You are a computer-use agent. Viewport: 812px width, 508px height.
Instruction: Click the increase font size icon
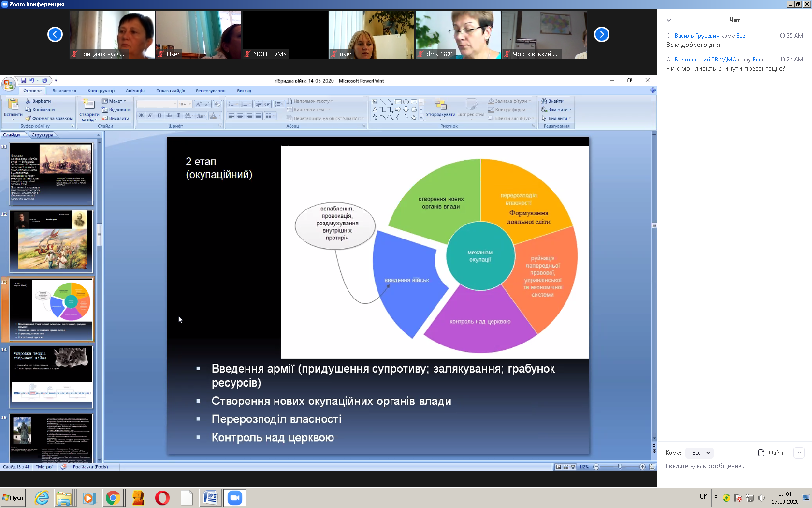pos(198,104)
